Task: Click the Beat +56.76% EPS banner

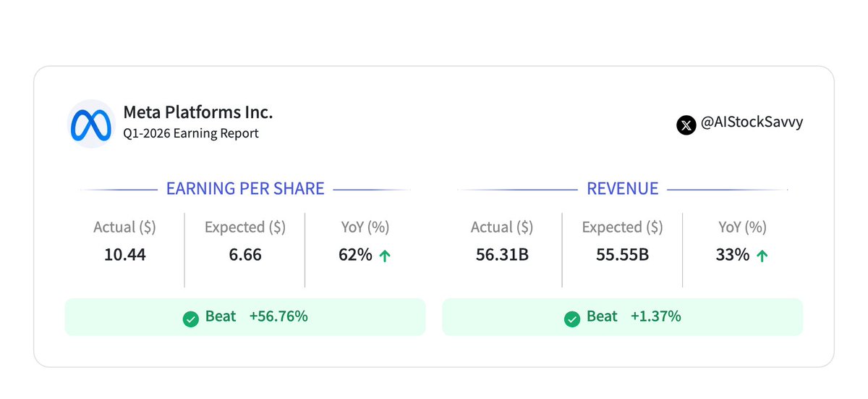Action: pyautogui.click(x=245, y=317)
